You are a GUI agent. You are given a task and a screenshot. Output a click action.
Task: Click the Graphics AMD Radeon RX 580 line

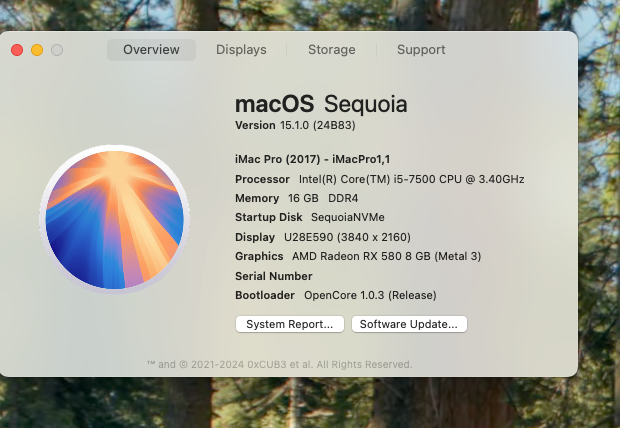(x=358, y=256)
